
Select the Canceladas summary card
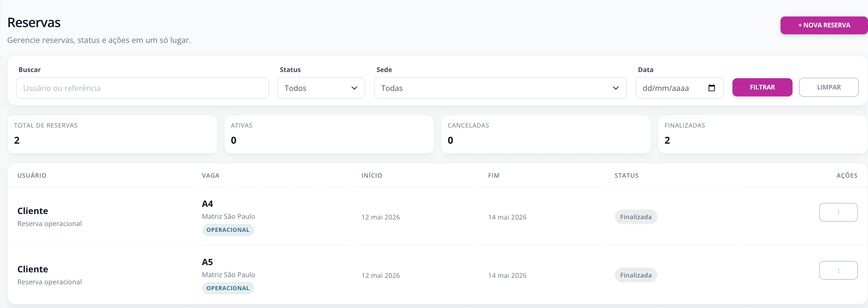pos(546,134)
